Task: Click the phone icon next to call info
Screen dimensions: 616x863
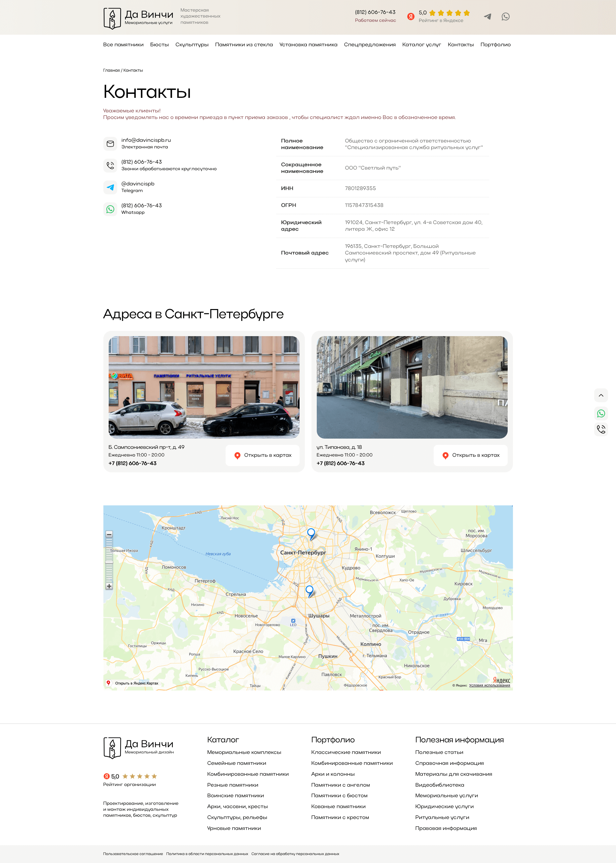Action: tap(110, 166)
